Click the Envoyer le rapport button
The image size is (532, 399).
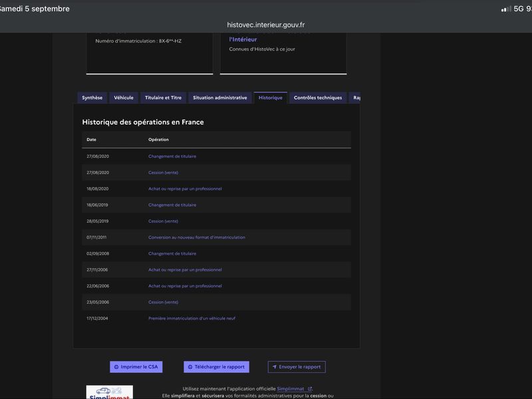click(x=297, y=367)
